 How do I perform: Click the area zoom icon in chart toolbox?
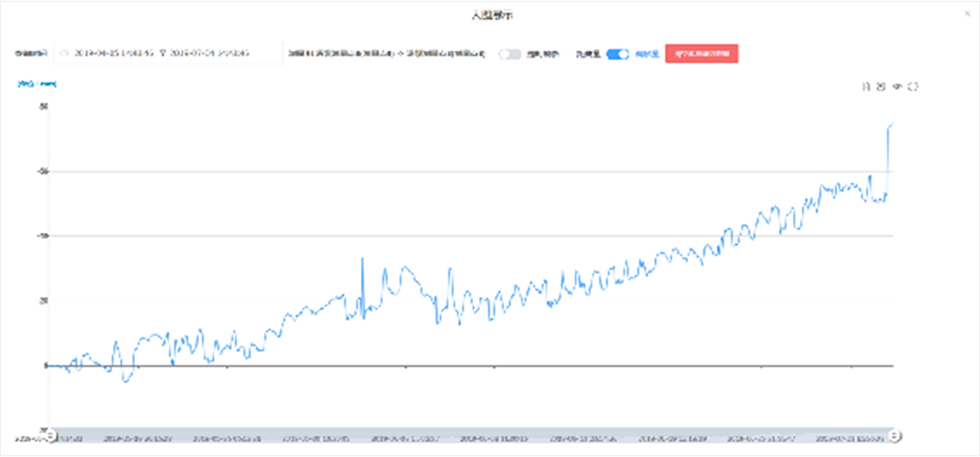(866, 87)
